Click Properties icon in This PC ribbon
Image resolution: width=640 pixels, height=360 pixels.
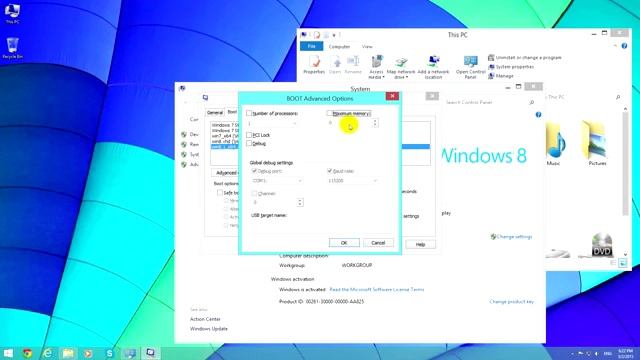pyautogui.click(x=314, y=64)
